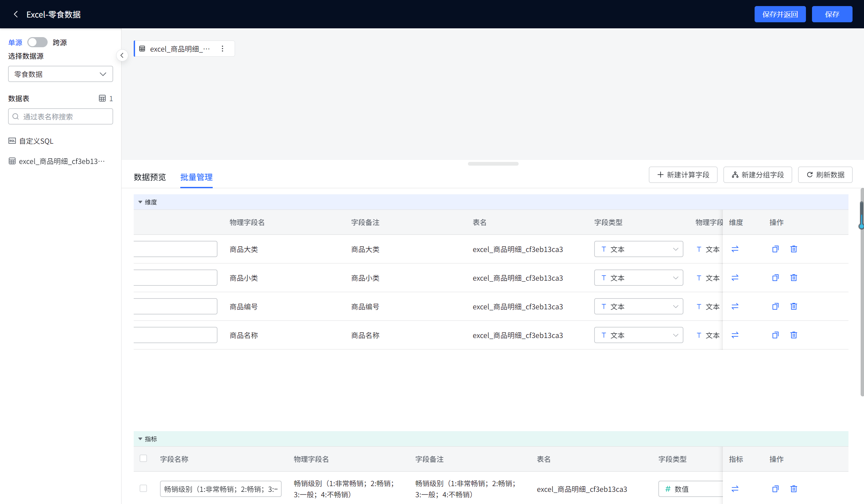This screenshot has height=504, width=864.
Task: Collapse the left sidebar panel
Action: 122,56
